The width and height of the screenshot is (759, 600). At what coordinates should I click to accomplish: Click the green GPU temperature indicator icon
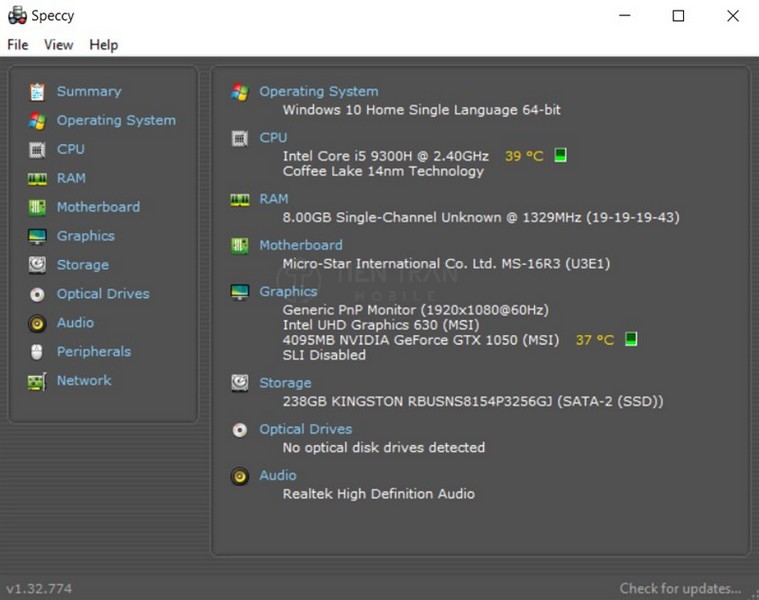coord(631,339)
